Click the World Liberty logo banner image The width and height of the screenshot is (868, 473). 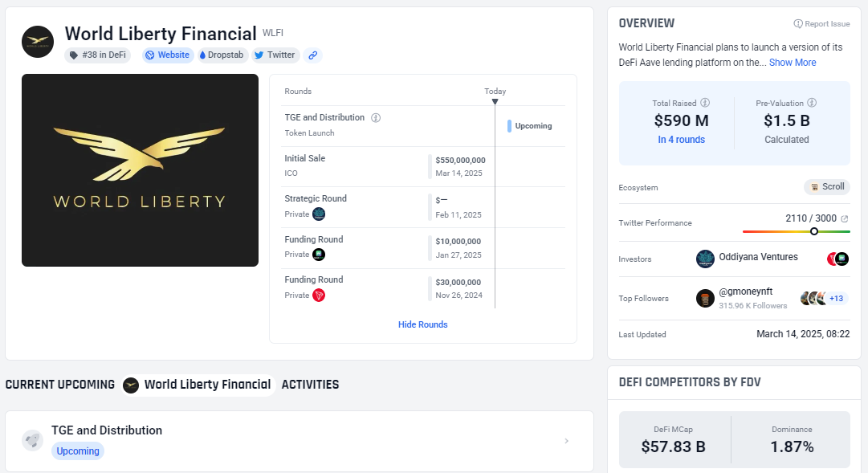click(x=140, y=170)
